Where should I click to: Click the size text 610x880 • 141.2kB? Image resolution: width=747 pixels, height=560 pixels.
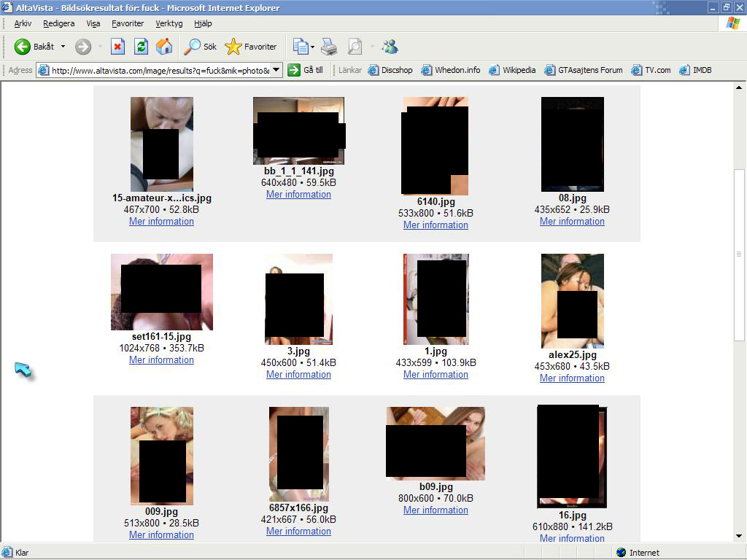(573, 526)
